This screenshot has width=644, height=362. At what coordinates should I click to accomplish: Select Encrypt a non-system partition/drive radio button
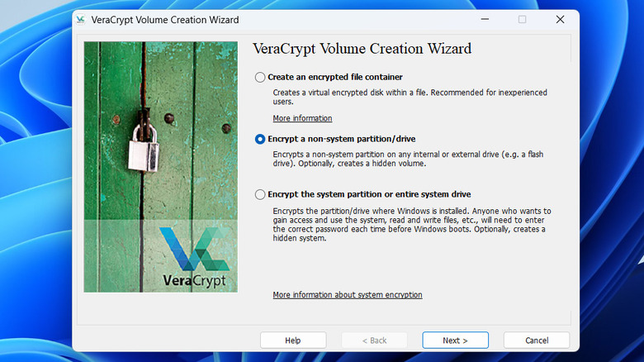tap(260, 139)
